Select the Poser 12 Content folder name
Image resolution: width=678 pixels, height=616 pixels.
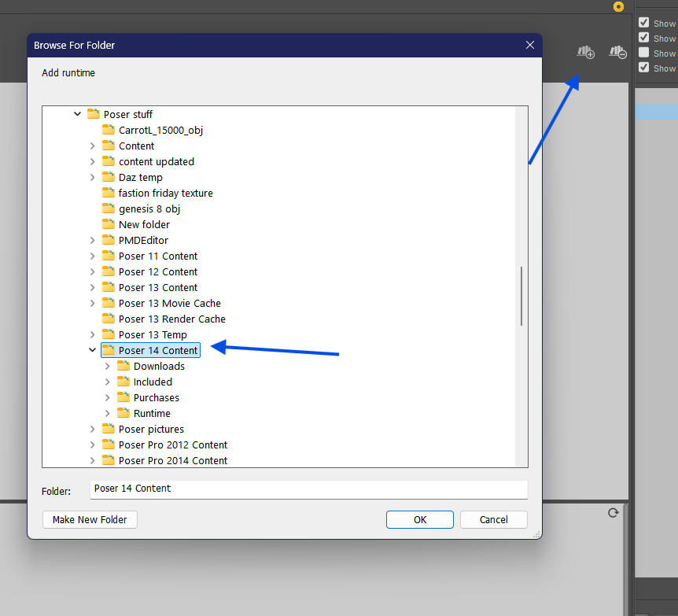[x=158, y=271]
